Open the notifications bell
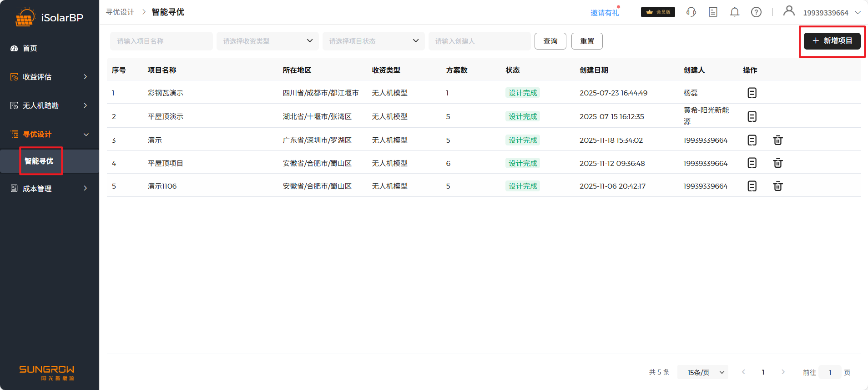 click(734, 12)
